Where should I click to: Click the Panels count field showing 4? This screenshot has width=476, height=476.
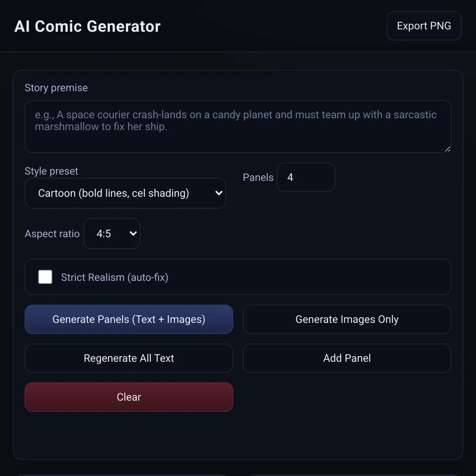tap(306, 177)
